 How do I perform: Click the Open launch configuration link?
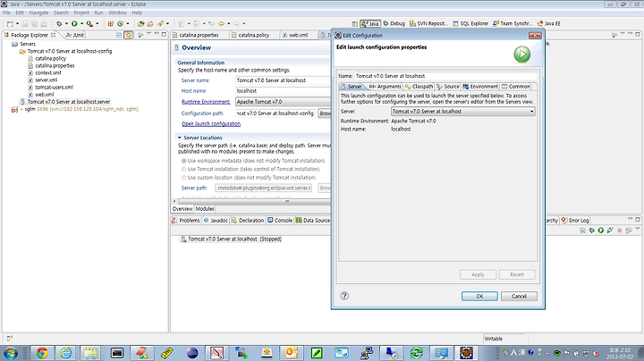coord(211,124)
